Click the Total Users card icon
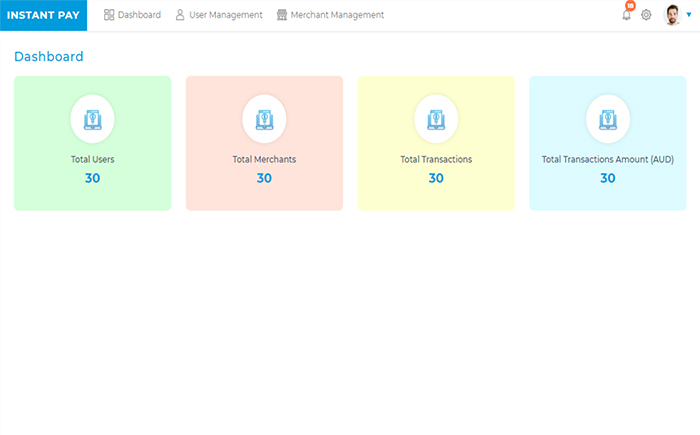This screenshot has width=700, height=435. [x=92, y=119]
